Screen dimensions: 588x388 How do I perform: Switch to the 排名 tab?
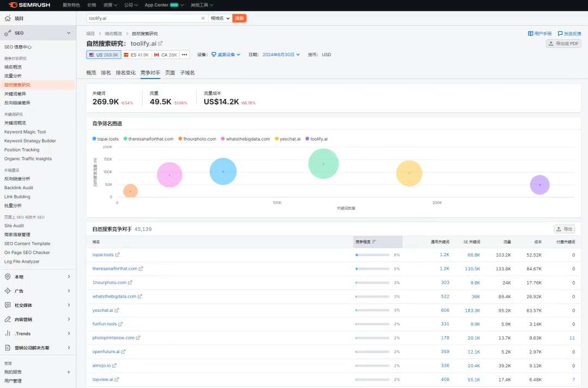click(x=106, y=73)
